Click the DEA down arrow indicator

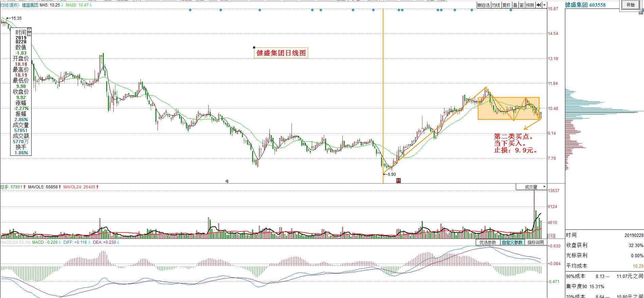[118, 242]
